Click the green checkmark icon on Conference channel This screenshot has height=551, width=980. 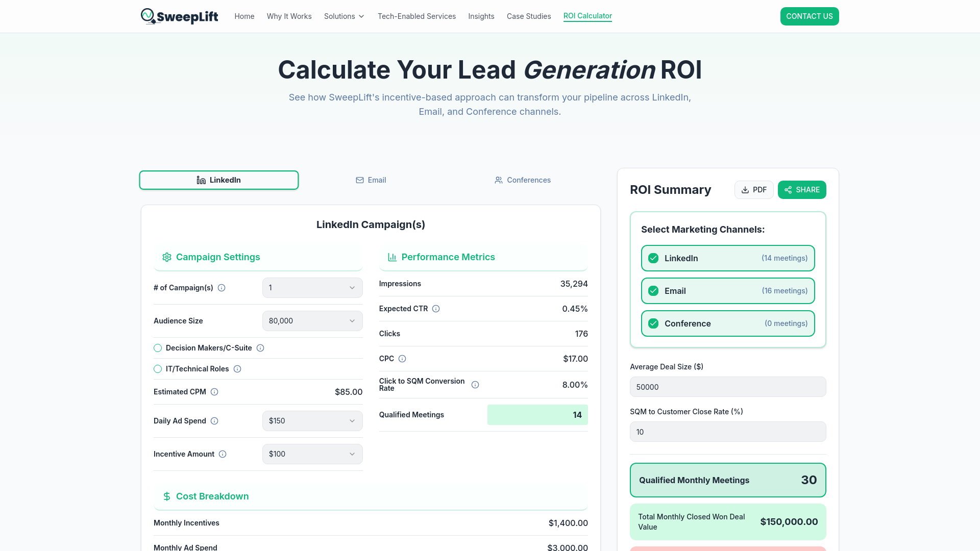653,323
